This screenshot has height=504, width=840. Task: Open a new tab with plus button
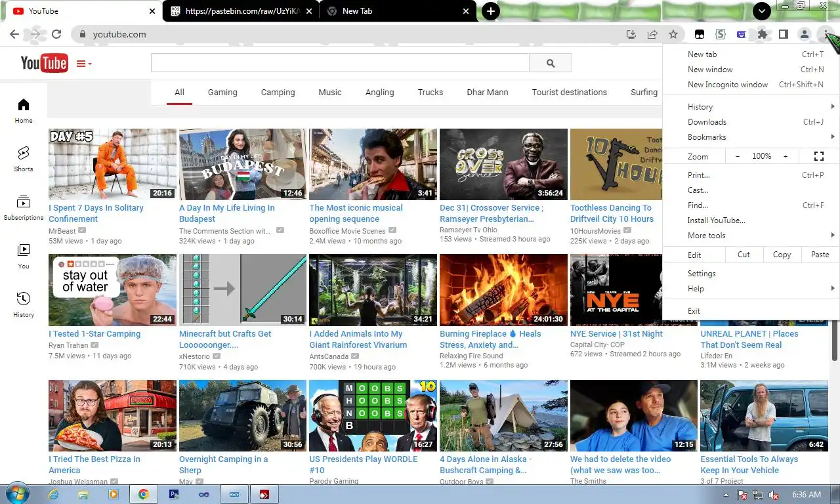coord(490,11)
